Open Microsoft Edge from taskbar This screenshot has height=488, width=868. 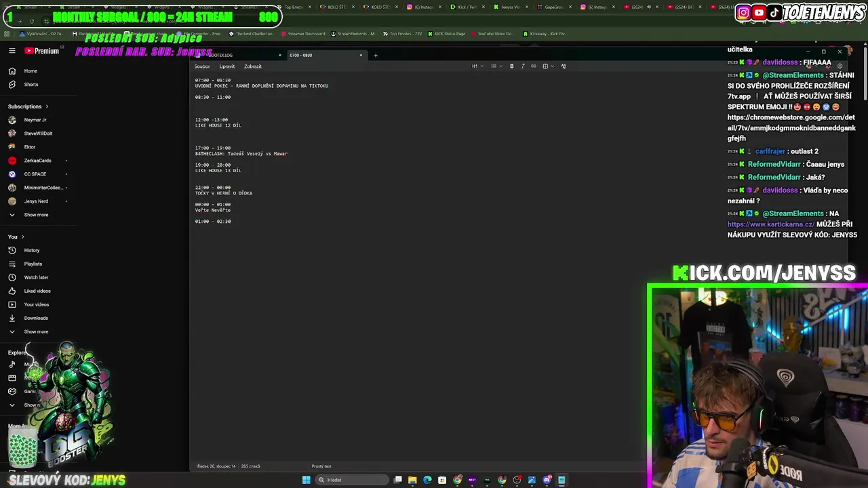427,480
